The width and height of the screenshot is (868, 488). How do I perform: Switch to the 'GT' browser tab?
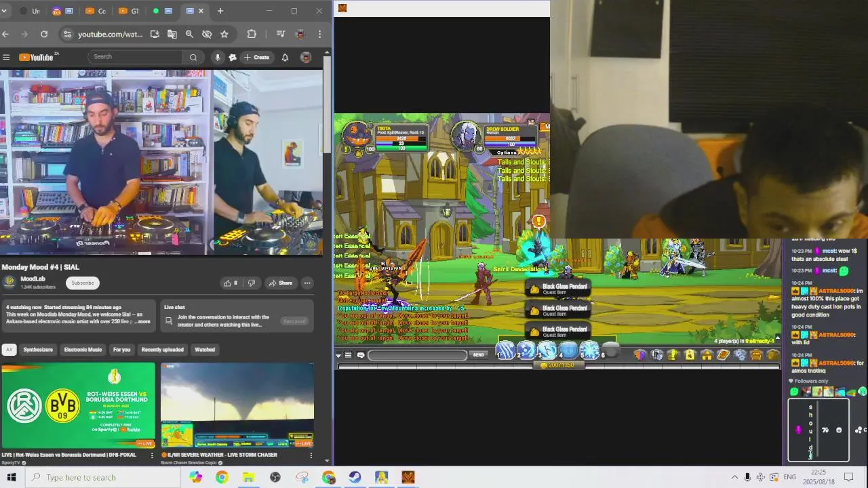tap(128, 11)
